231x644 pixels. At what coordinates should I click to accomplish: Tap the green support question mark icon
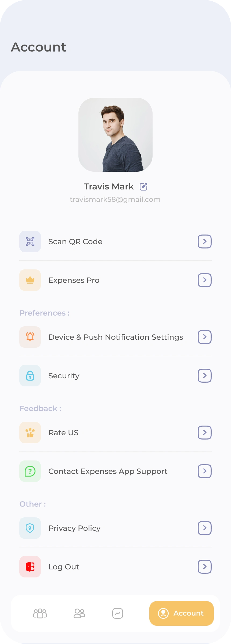[x=30, y=471]
